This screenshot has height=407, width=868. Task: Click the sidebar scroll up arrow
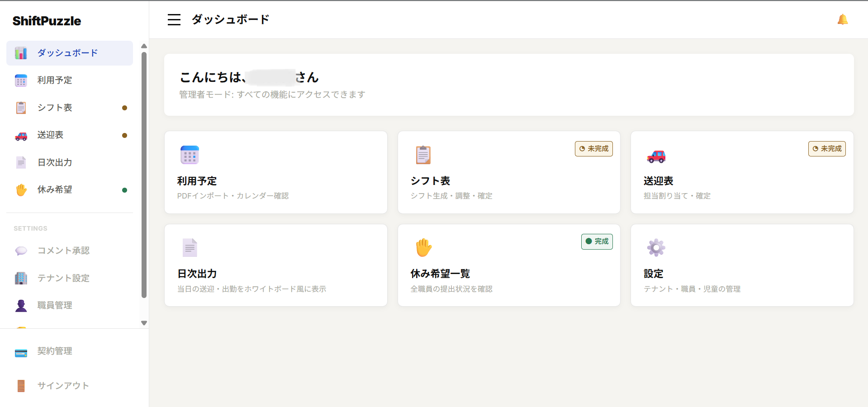pyautogui.click(x=144, y=46)
